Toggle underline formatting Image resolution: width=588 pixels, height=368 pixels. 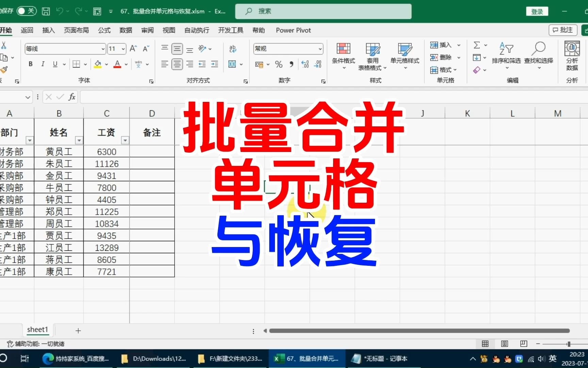55,64
